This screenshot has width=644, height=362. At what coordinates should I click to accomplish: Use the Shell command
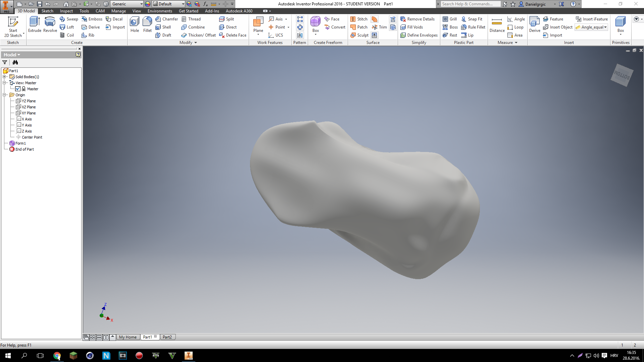(x=163, y=27)
